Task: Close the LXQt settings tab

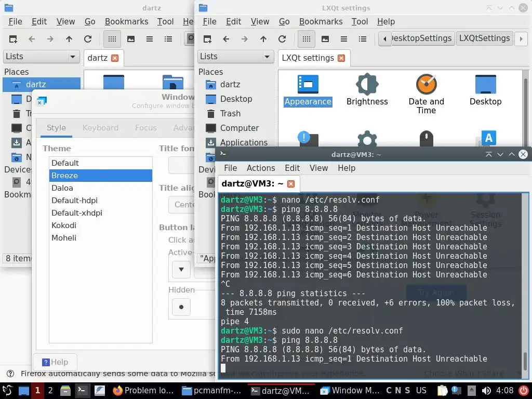Action: coord(341,58)
